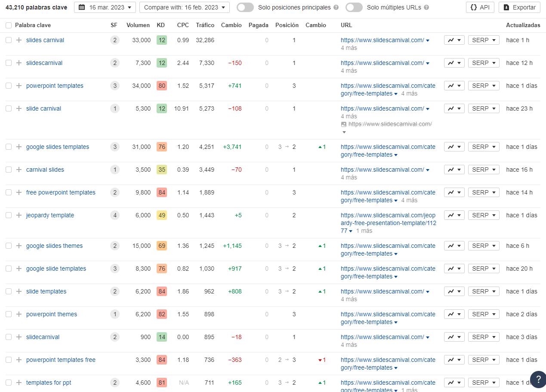Open SERP dropdown for 'free powerpoint templates' row
This screenshot has height=392, width=546.
coord(484,192)
